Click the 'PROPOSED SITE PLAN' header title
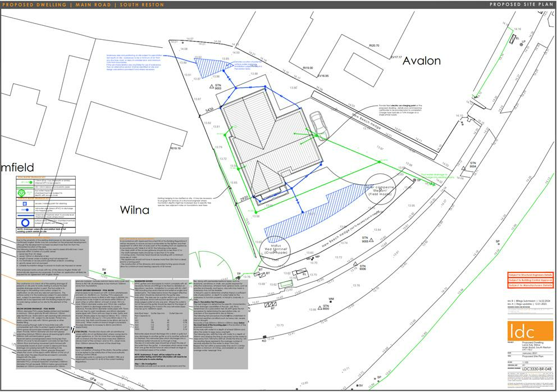The height and width of the screenshot is (392, 557). coord(513,4)
